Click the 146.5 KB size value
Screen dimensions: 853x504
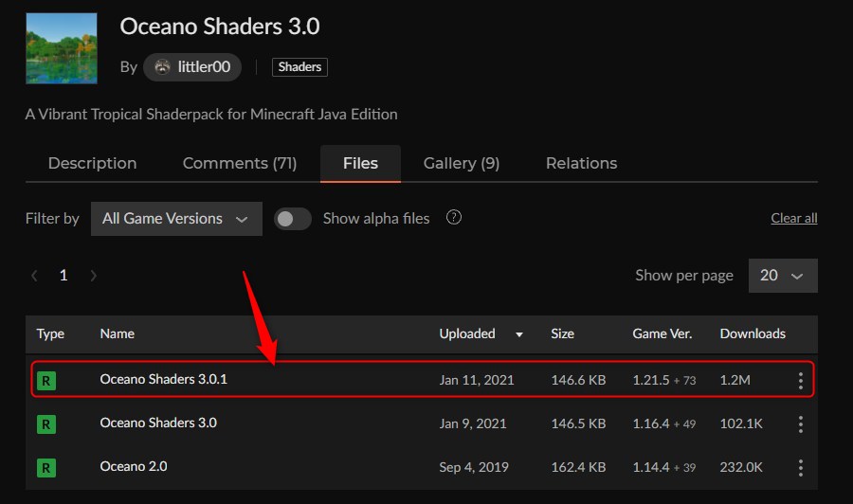click(x=578, y=423)
